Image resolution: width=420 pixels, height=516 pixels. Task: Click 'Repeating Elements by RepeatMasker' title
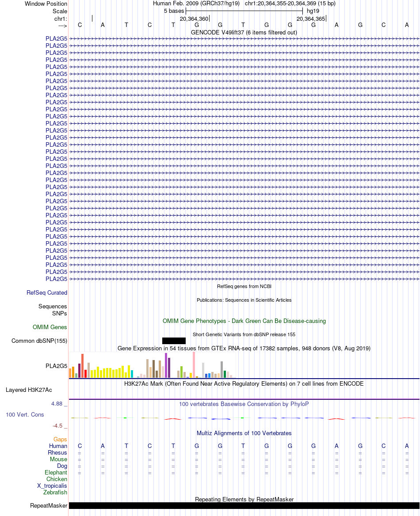pos(244,499)
